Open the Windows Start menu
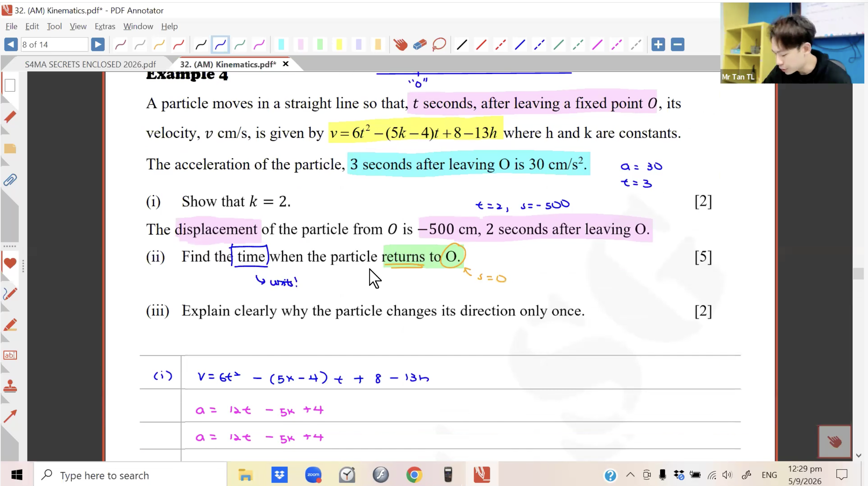The width and height of the screenshot is (868, 486). (17, 475)
